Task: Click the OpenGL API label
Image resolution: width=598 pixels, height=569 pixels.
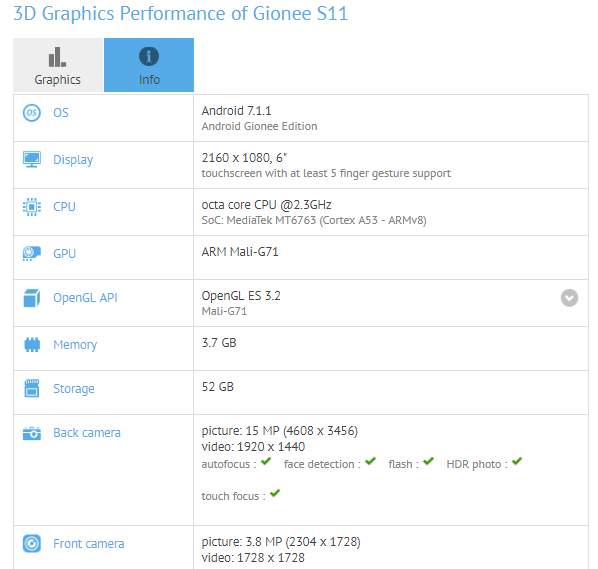Action: pyautogui.click(x=85, y=298)
